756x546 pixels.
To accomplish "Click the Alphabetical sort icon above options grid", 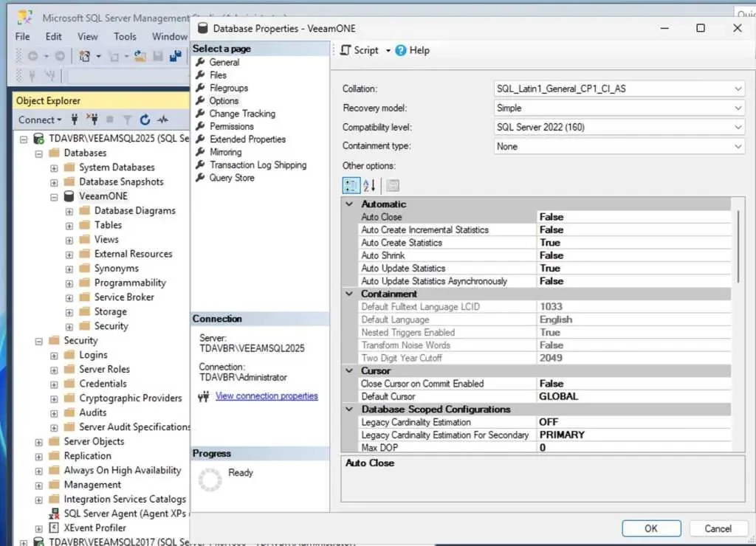I will [369, 185].
